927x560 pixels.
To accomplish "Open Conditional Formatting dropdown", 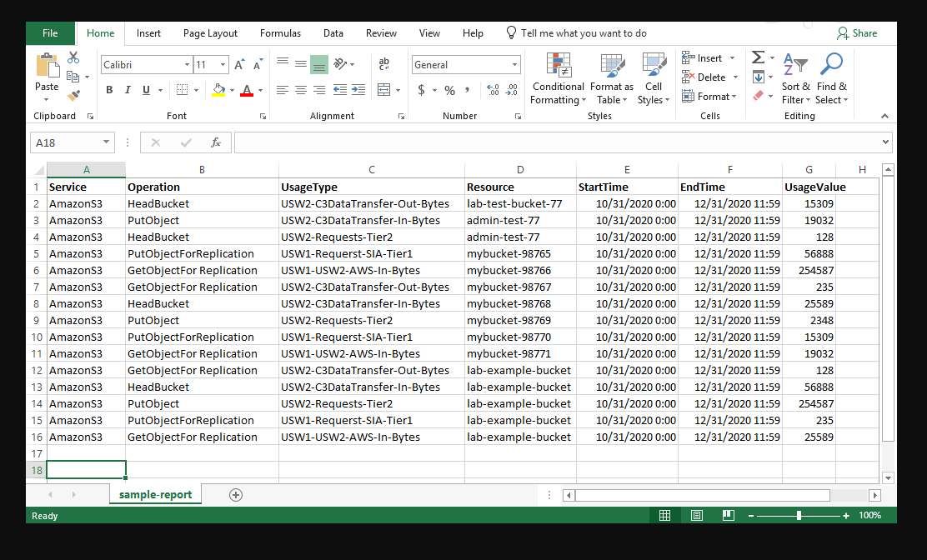I will coord(558,78).
